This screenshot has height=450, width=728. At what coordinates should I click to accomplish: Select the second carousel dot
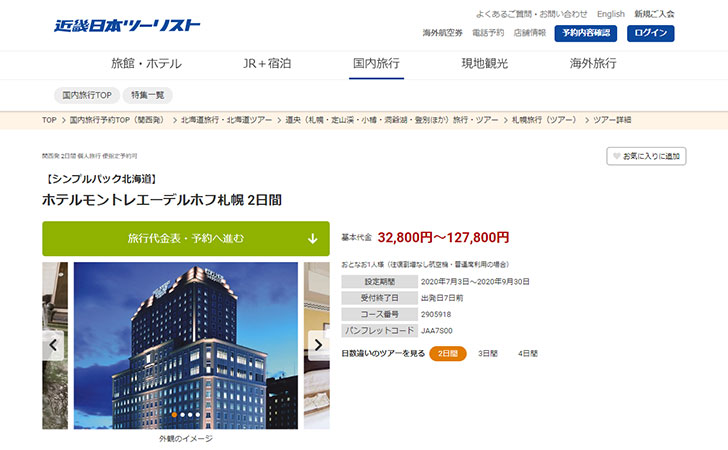point(182,415)
